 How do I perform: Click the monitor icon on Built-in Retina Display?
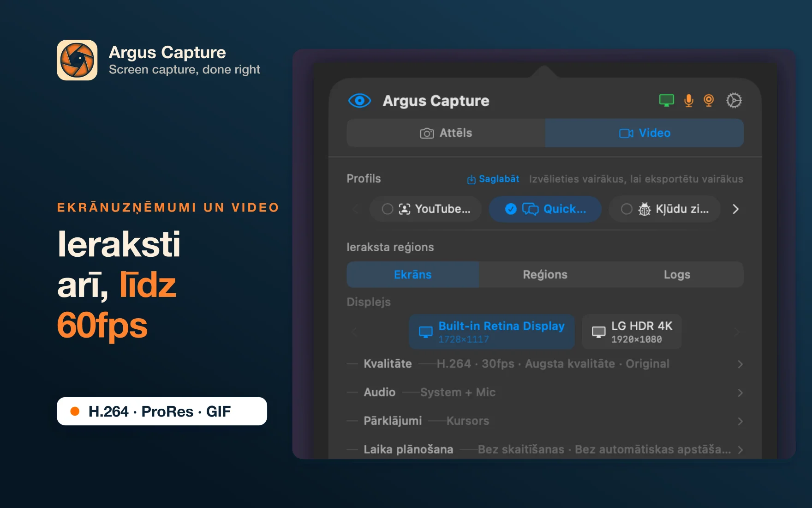pos(425,332)
